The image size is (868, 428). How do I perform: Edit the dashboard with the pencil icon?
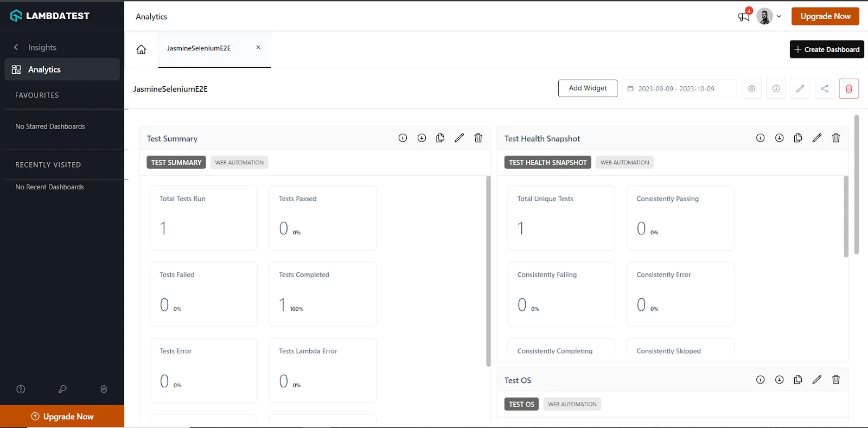coord(800,88)
